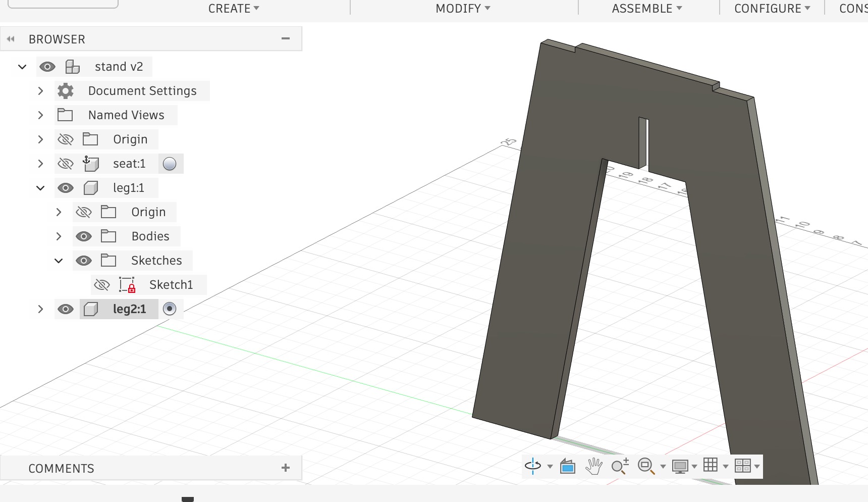Select the Sketch1 label in the browser
The image size is (868, 502).
[x=171, y=285]
